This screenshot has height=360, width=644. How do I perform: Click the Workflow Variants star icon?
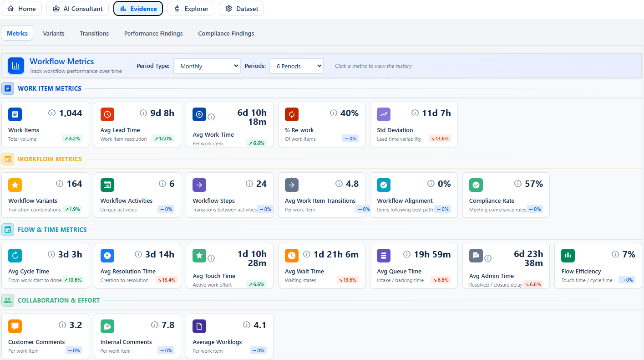[15, 185]
